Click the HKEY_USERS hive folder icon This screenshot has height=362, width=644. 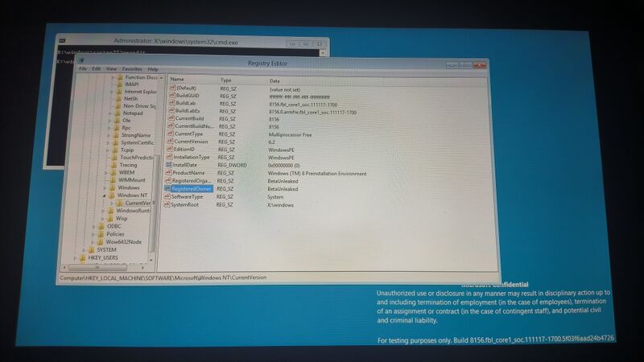[x=83, y=257]
